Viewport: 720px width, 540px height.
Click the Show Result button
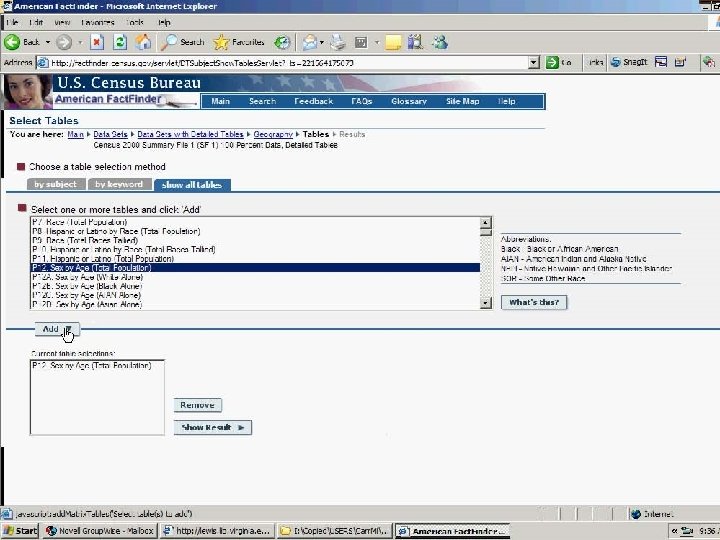pos(213,427)
